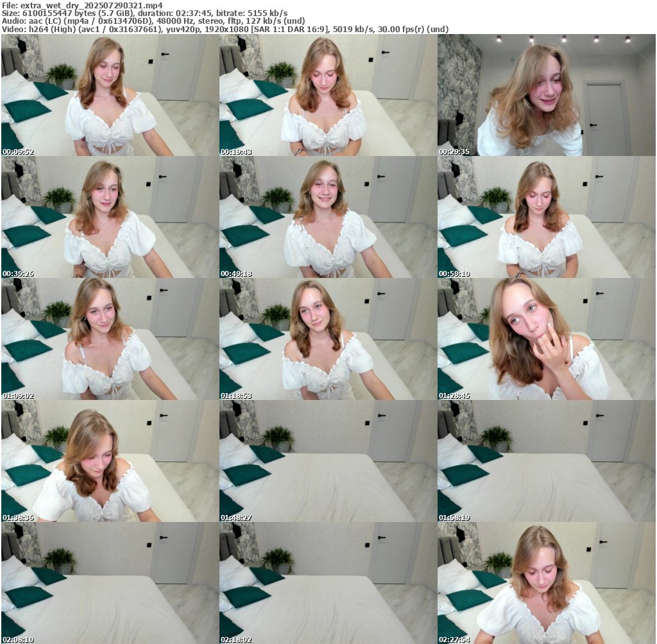Select the thumbnail frame stamped 00:49:18
The height and width of the screenshot is (644, 657).
click(328, 217)
